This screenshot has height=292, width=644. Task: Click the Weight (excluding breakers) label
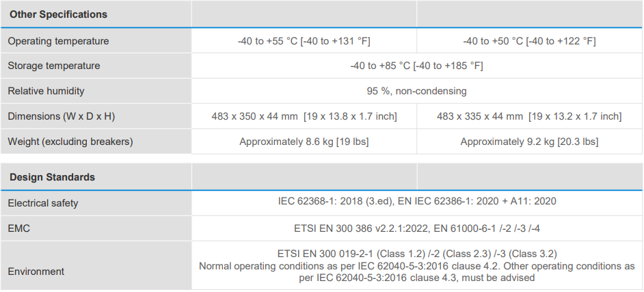click(70, 142)
